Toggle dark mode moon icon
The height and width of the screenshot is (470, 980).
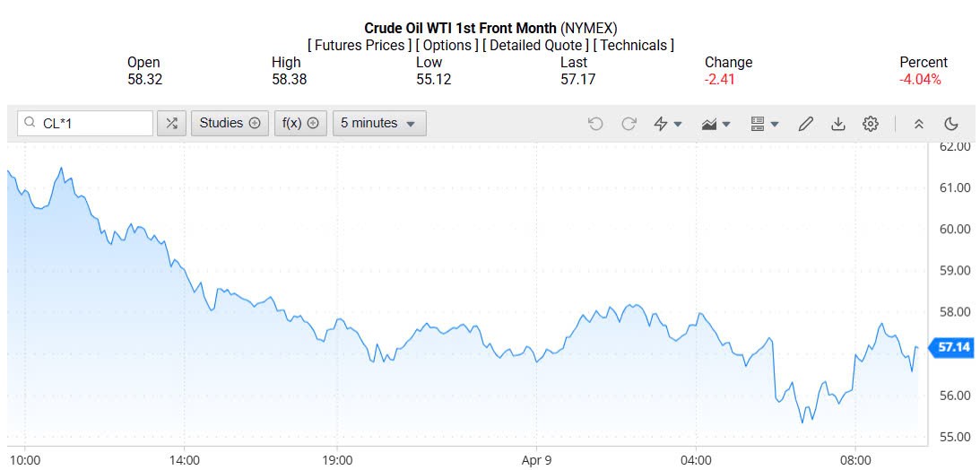(x=951, y=124)
